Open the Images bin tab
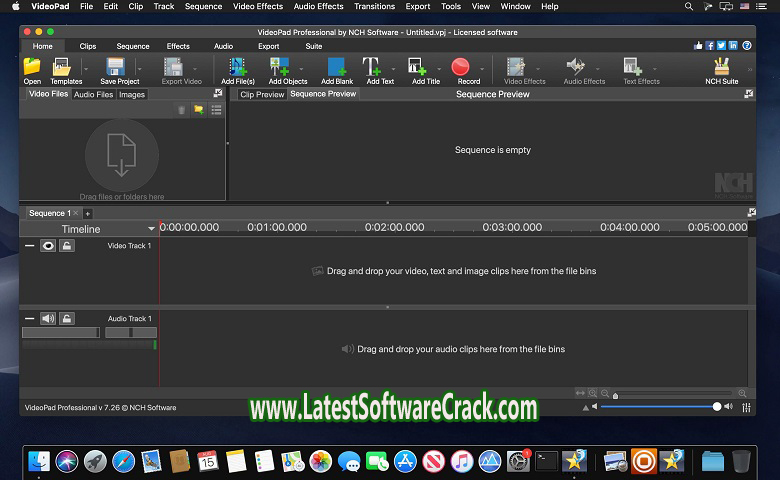 pyautogui.click(x=132, y=95)
